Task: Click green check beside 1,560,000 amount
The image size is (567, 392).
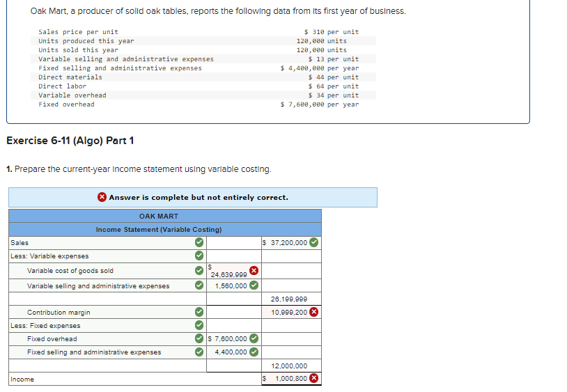Action: pos(254,285)
